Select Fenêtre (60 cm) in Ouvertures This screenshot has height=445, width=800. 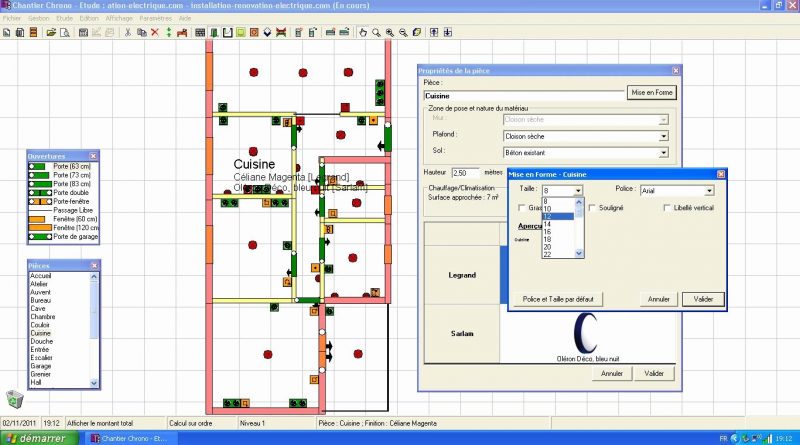63,219
